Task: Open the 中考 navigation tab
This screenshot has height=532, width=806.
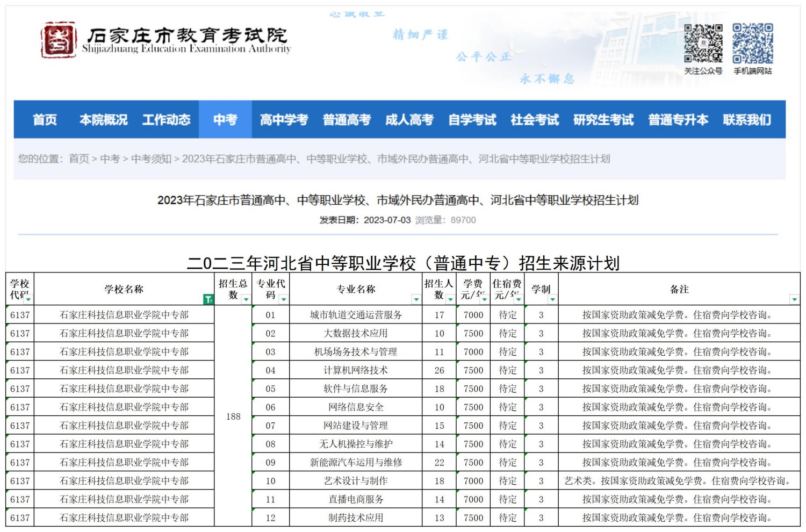Action: click(225, 119)
